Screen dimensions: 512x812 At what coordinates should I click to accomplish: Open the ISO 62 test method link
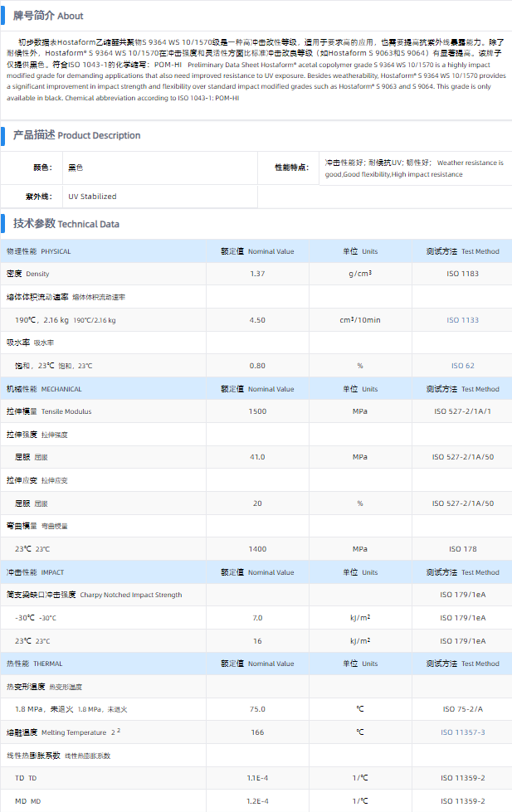463,366
